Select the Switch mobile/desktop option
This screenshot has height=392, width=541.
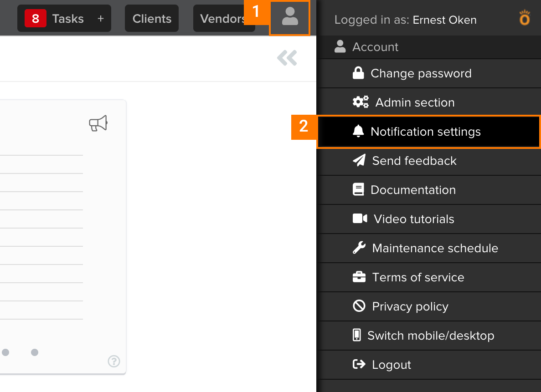(x=431, y=336)
